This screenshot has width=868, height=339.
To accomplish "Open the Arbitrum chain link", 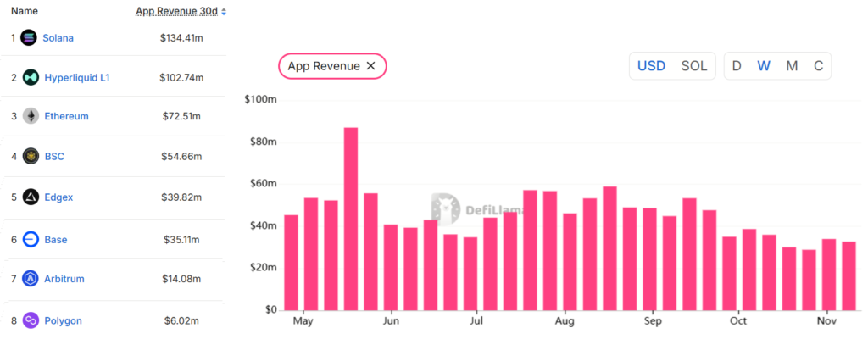I will (64, 279).
